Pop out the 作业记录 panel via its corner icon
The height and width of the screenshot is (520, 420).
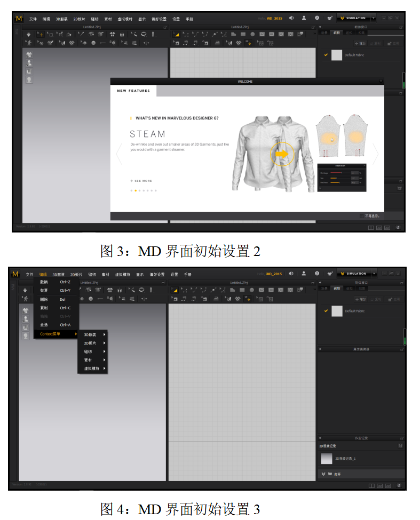[401, 438]
